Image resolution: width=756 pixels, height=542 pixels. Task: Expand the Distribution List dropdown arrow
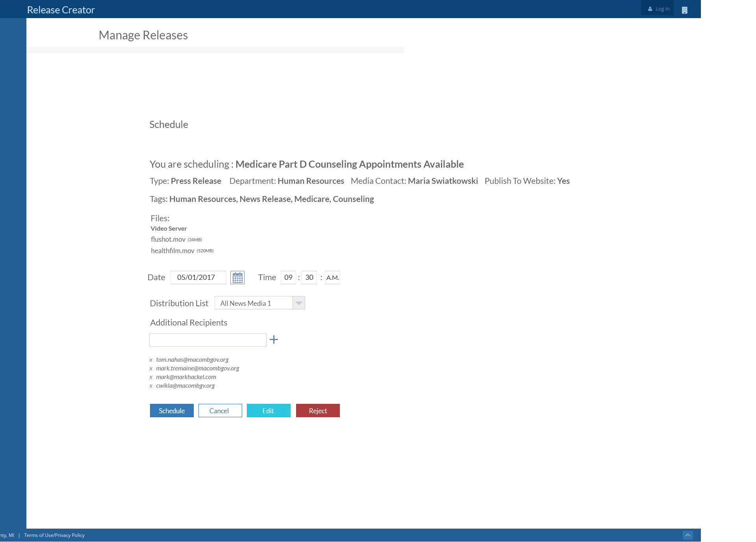click(299, 303)
